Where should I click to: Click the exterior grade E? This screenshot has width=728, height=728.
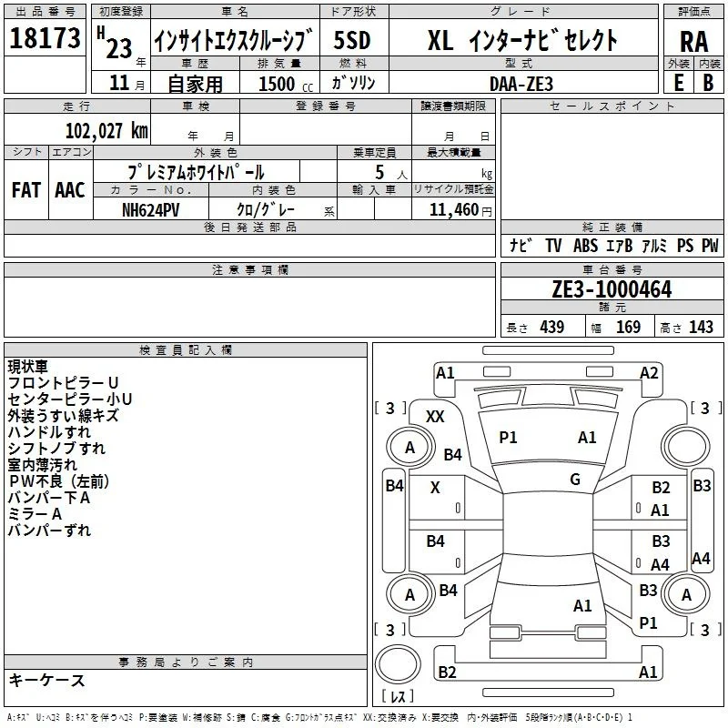coord(679,83)
